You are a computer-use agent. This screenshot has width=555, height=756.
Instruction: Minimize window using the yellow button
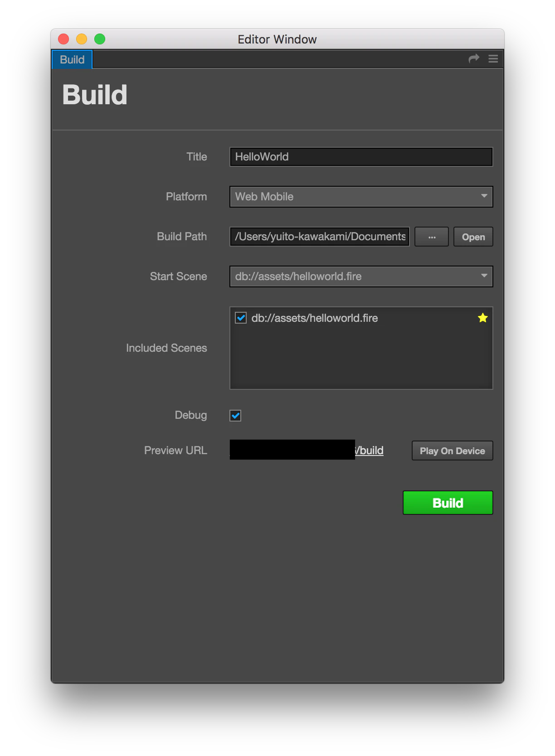pos(82,39)
